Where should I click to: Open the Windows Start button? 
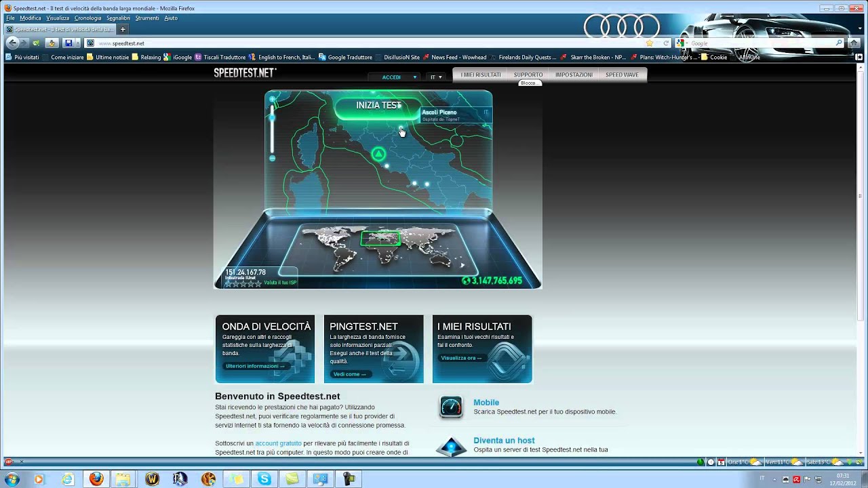[x=12, y=479]
